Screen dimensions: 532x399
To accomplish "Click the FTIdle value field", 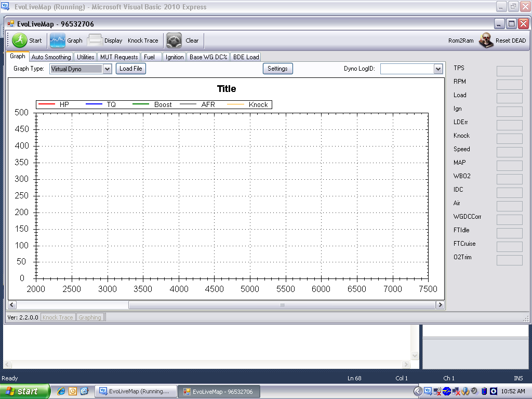I will [x=509, y=233].
